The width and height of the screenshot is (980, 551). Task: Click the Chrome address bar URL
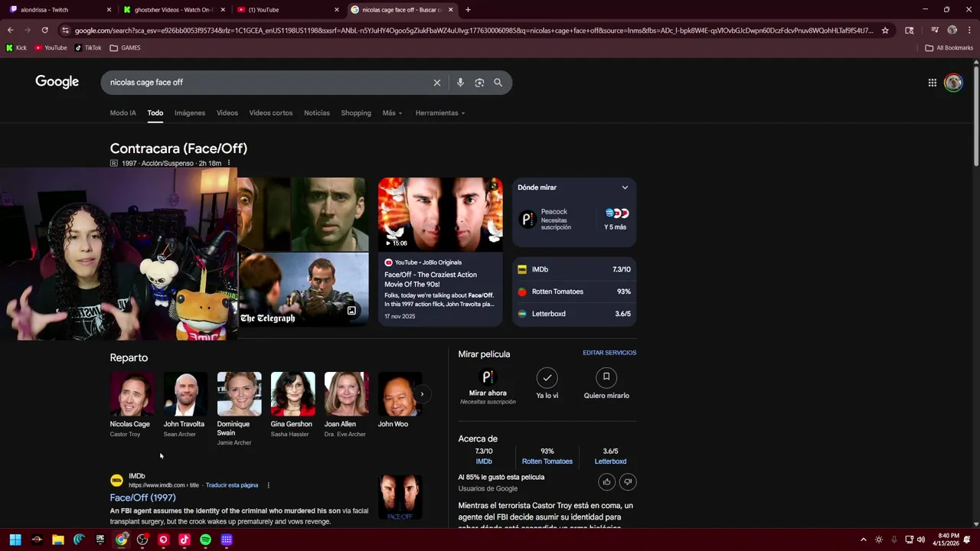(473, 31)
